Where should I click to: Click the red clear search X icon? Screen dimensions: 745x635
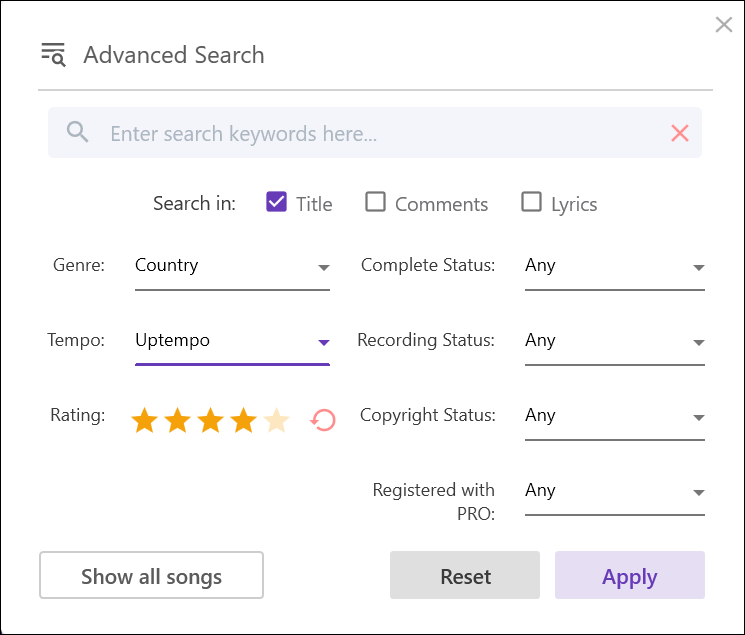click(680, 133)
